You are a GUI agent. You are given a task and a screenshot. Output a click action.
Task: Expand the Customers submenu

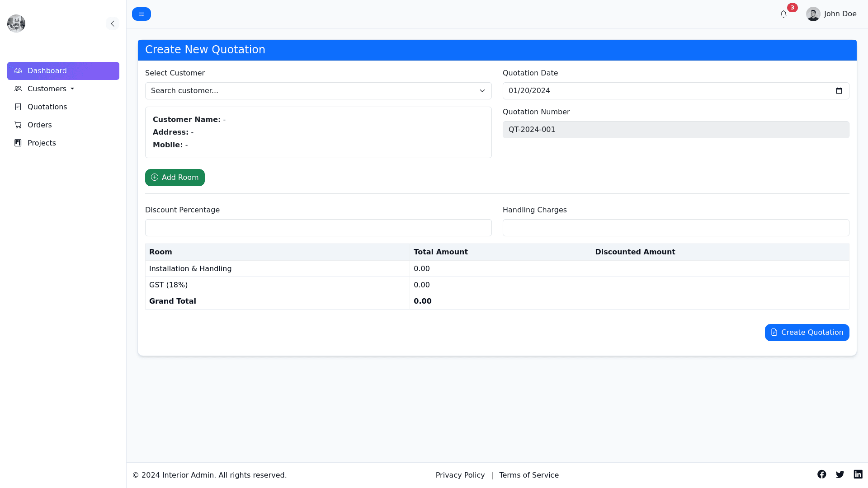[51, 89]
